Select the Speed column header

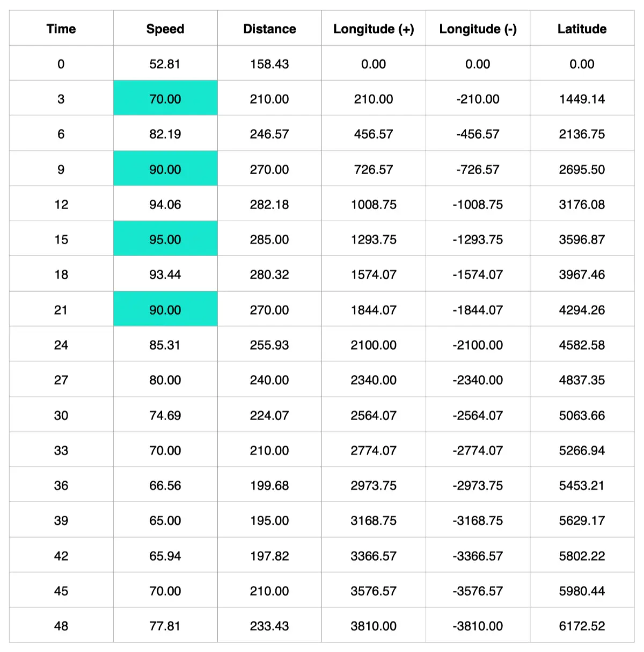click(x=165, y=29)
